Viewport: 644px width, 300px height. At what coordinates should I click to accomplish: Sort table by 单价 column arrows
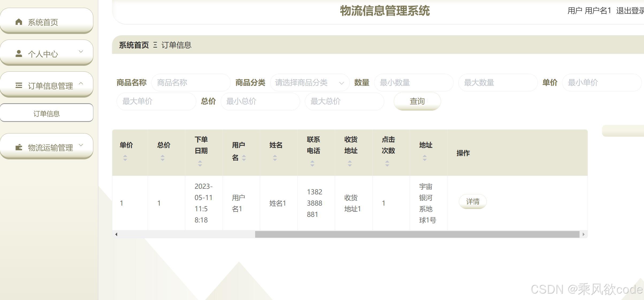125,158
